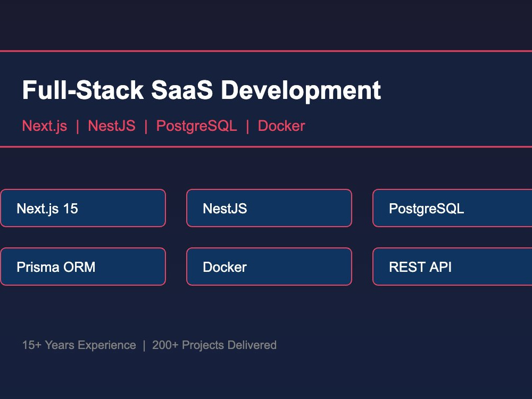Click the pipe separator between footer stats
Image resolution: width=532 pixels, height=399 pixels.
[x=144, y=345]
